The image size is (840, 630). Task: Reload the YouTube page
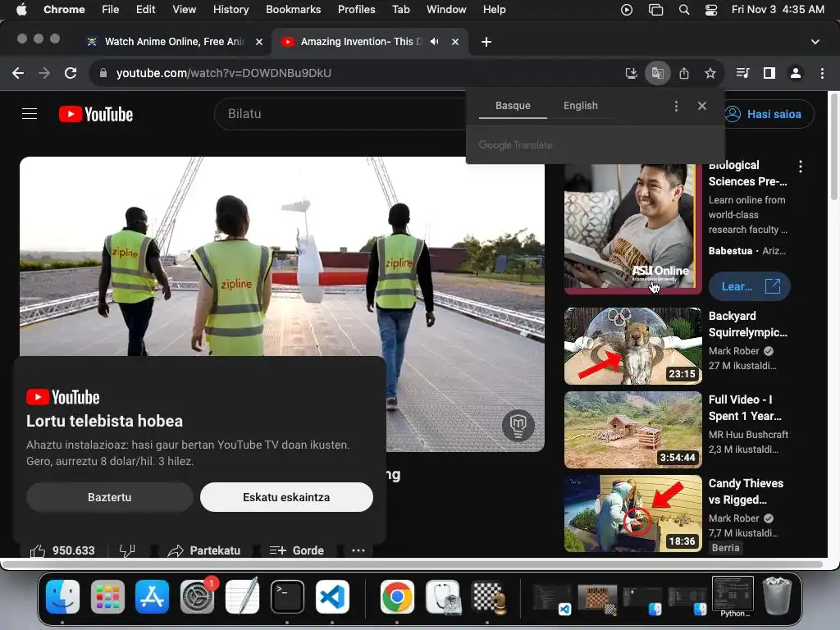point(71,73)
